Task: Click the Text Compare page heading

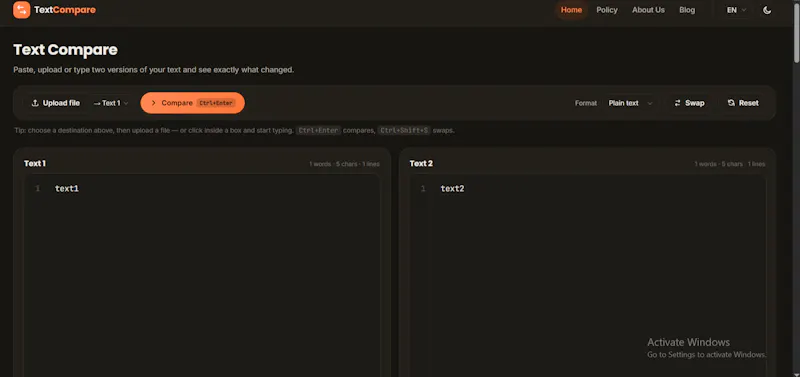Action: (65, 49)
